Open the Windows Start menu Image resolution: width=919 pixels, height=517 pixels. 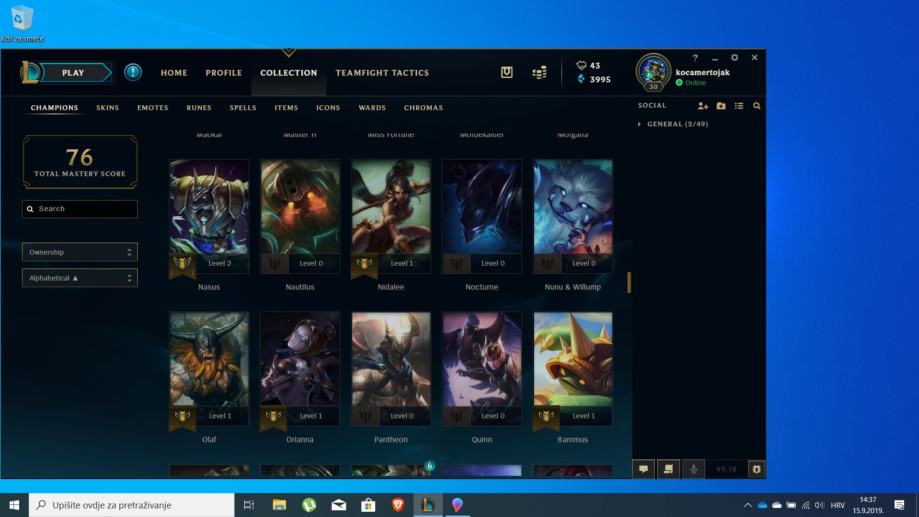(14, 505)
